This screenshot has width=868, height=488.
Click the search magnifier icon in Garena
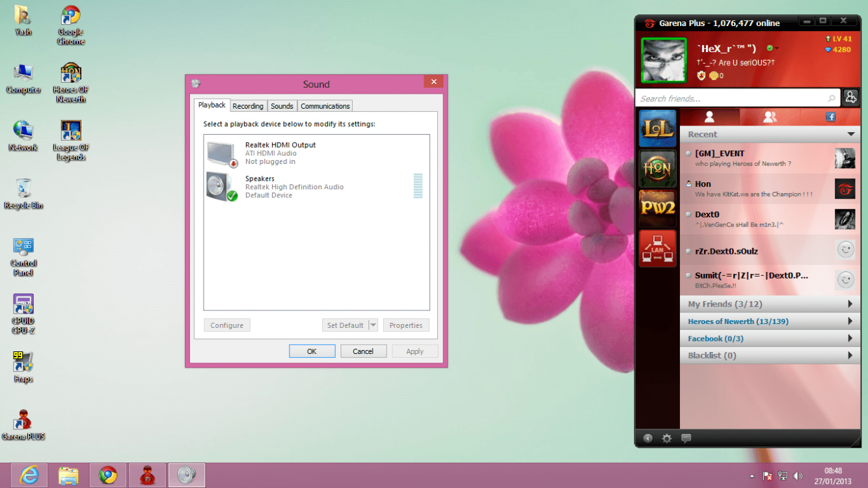(x=832, y=99)
